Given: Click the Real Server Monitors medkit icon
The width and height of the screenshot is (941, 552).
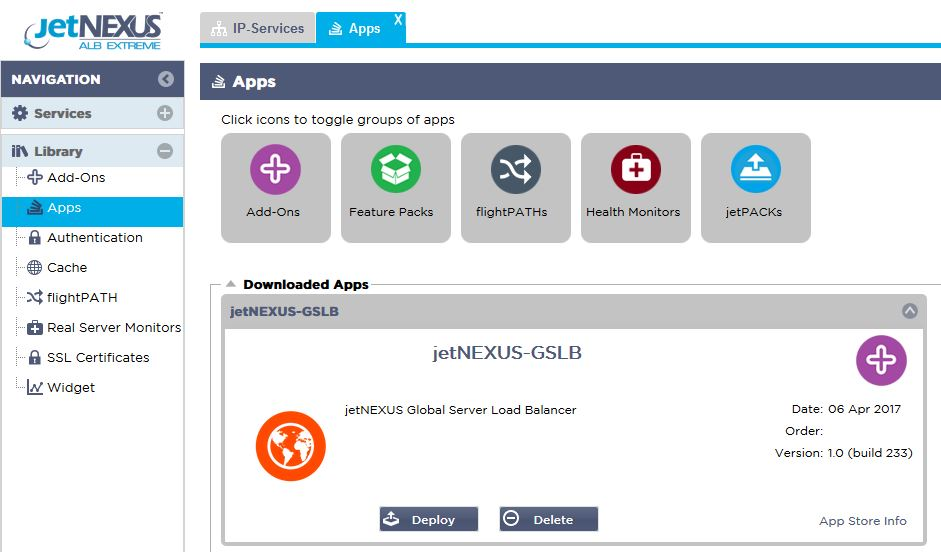Looking at the screenshot, I should pos(35,328).
